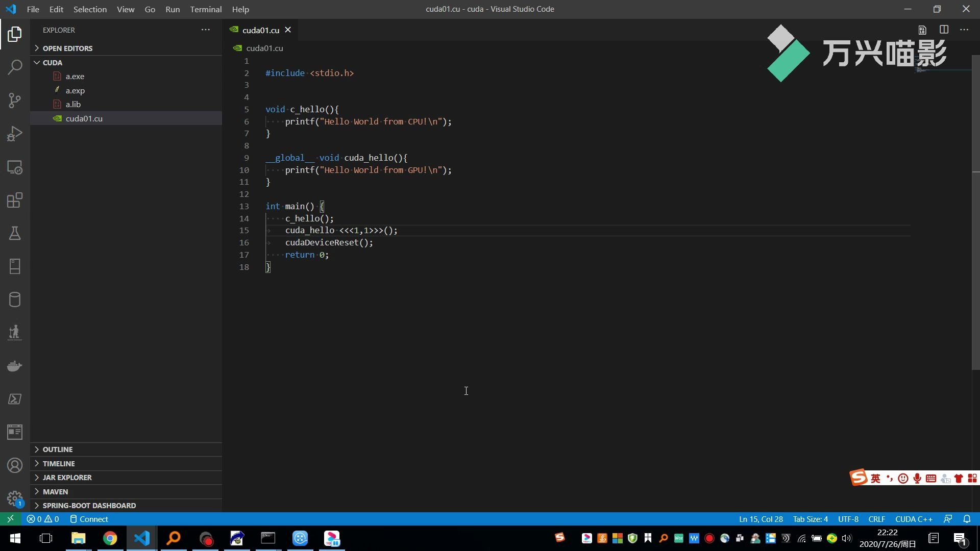Expand the TIMELINE section
The height and width of the screenshot is (551, 980).
[126, 463]
